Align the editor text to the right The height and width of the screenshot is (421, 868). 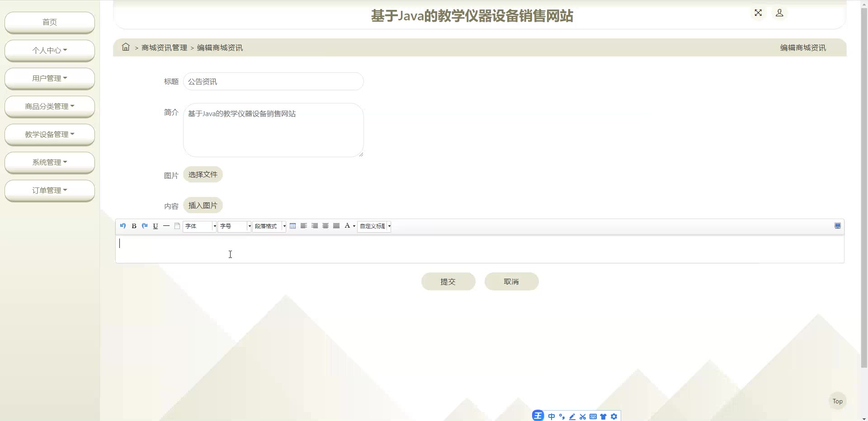click(x=315, y=226)
